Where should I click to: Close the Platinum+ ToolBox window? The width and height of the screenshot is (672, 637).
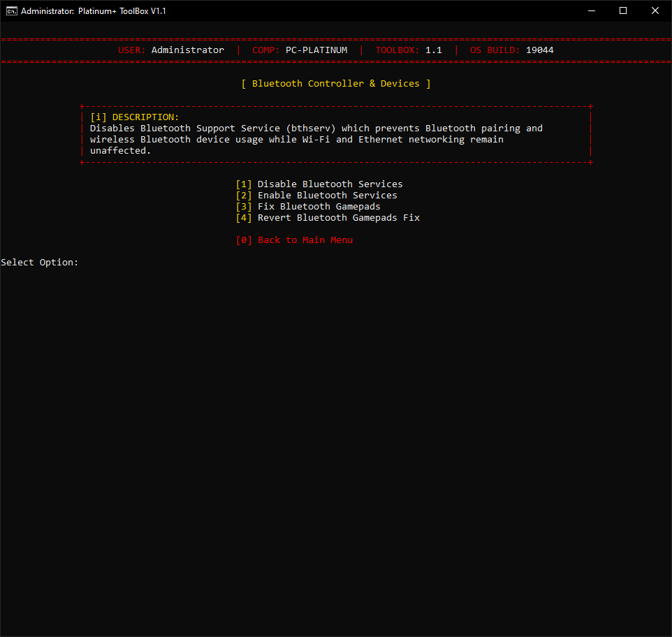point(655,10)
